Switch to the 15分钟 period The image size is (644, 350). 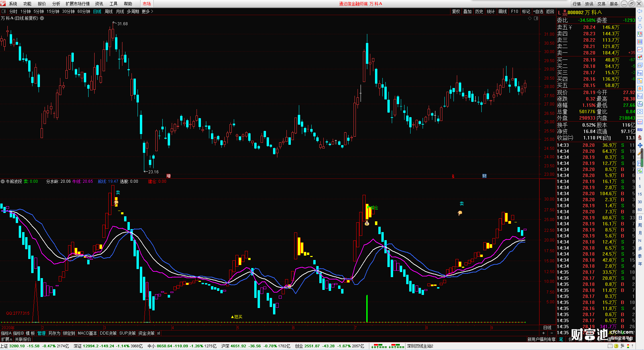[53, 11]
